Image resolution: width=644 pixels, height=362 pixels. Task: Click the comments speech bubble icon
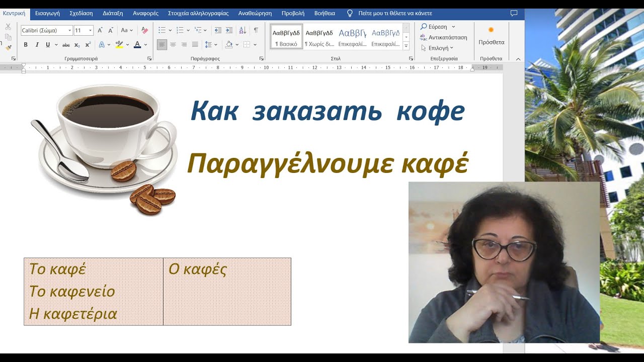coord(514,13)
